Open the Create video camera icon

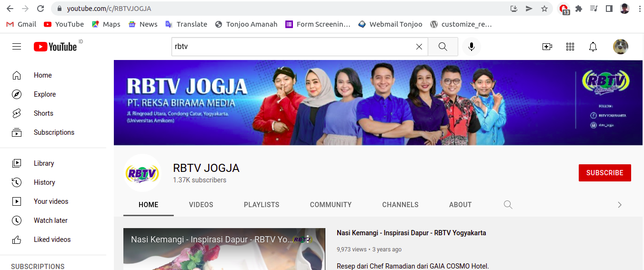click(x=547, y=47)
